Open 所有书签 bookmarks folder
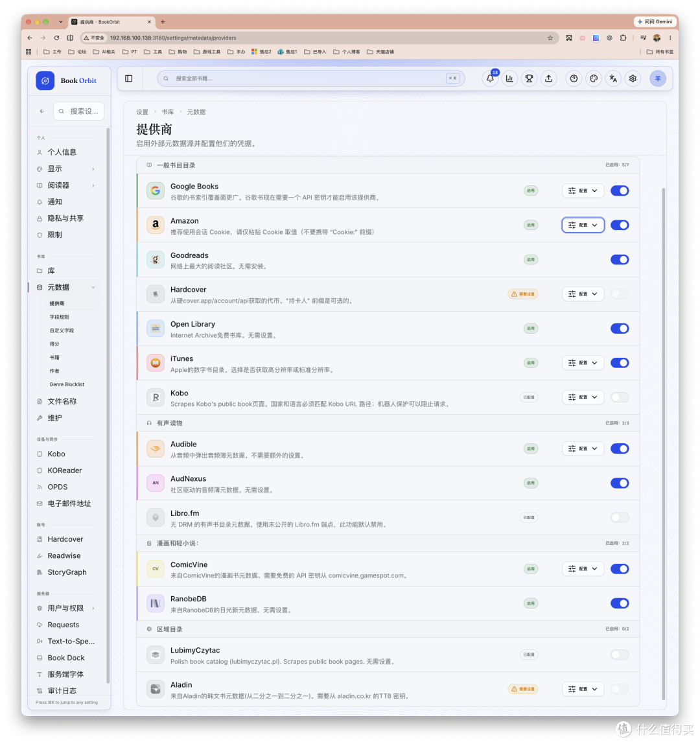 coord(660,52)
